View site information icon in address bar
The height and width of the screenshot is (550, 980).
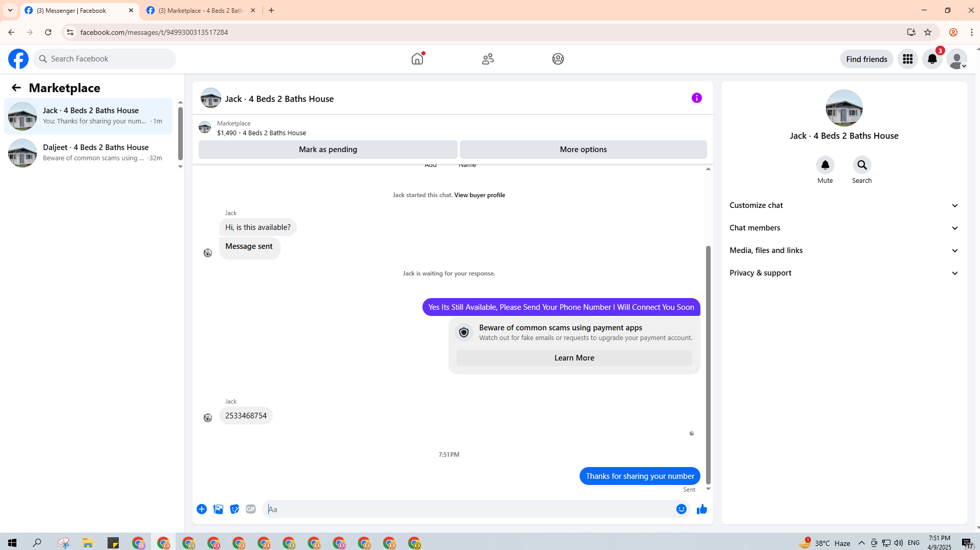click(x=70, y=32)
